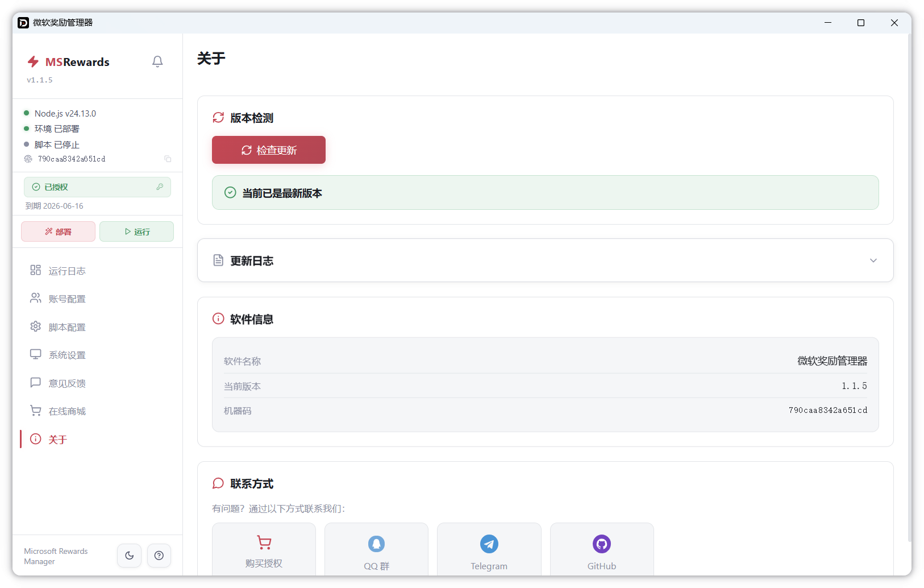
Task: Click the QQ penguin icon
Action: (376, 544)
